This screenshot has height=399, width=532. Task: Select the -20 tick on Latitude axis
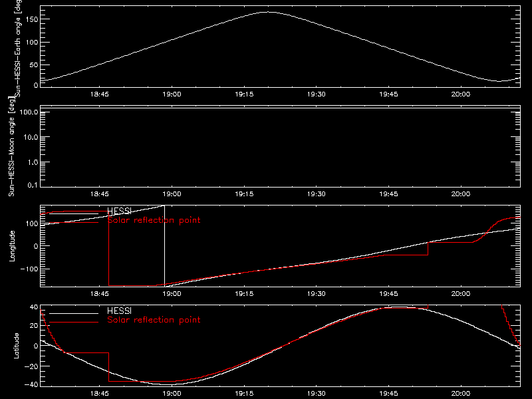coord(31,366)
